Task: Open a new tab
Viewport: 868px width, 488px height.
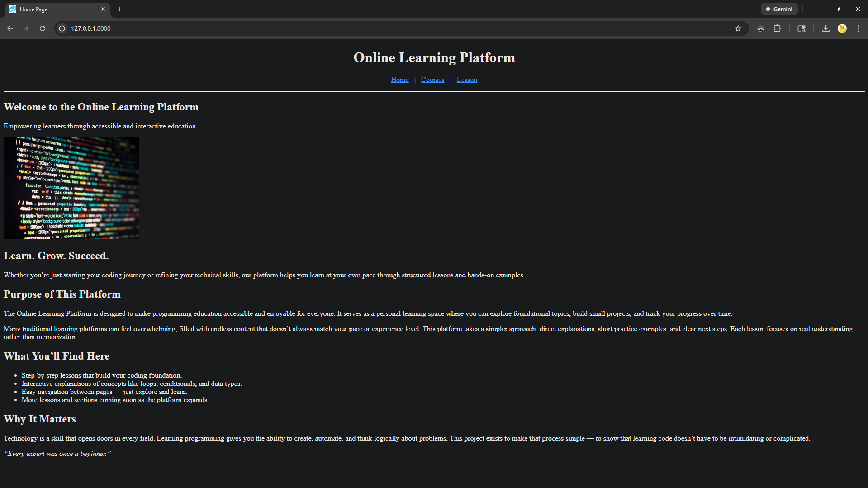Action: pos(119,9)
